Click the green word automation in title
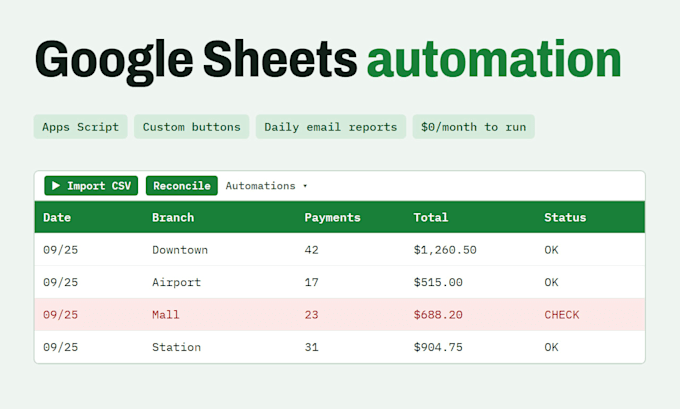This screenshot has width=680, height=409. [494, 59]
